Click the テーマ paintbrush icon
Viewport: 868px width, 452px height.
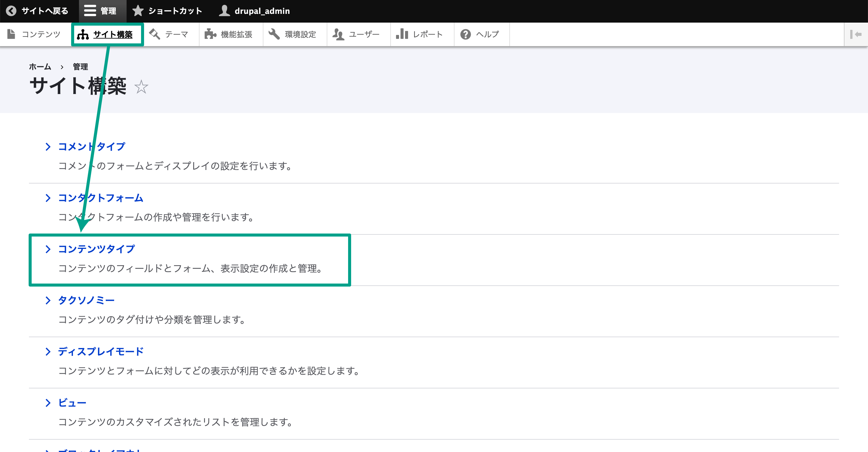pos(155,34)
